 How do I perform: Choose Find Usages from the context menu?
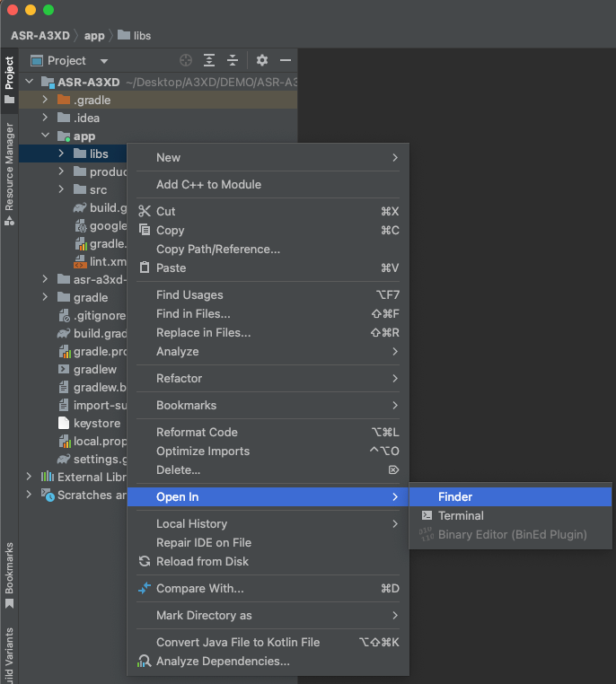[189, 294]
